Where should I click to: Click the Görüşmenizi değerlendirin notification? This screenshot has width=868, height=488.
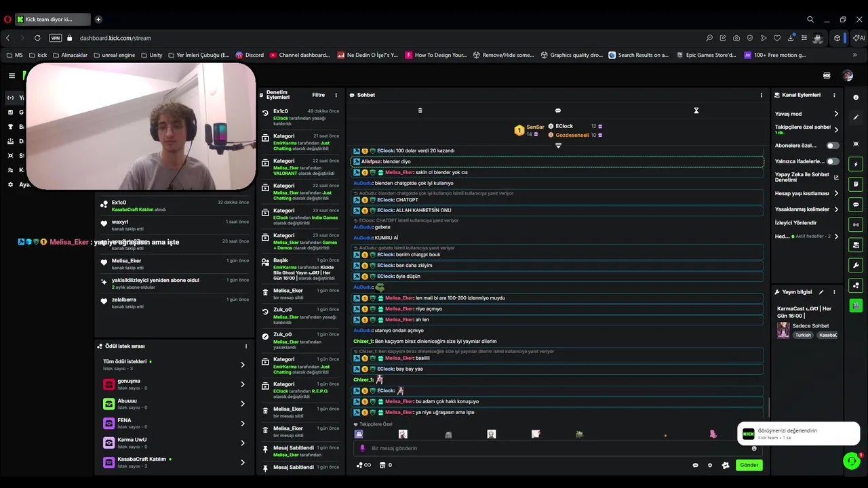799,434
